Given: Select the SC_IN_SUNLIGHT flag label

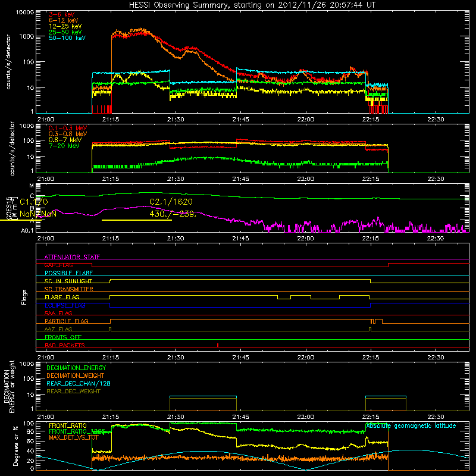Looking at the screenshot, I should (x=68, y=281).
